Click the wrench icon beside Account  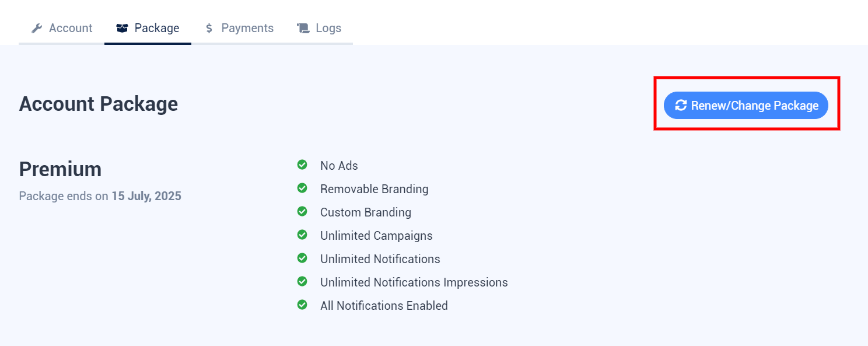[x=37, y=28]
